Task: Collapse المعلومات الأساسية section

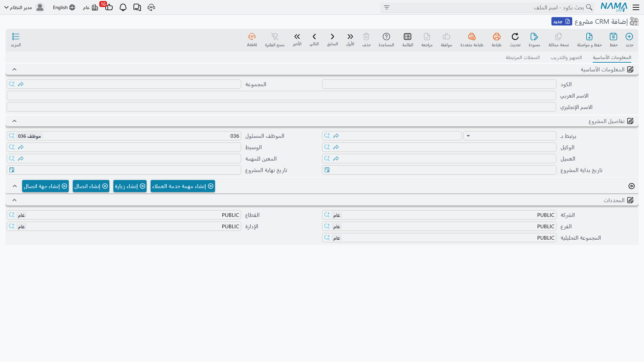Action: (x=14, y=69)
